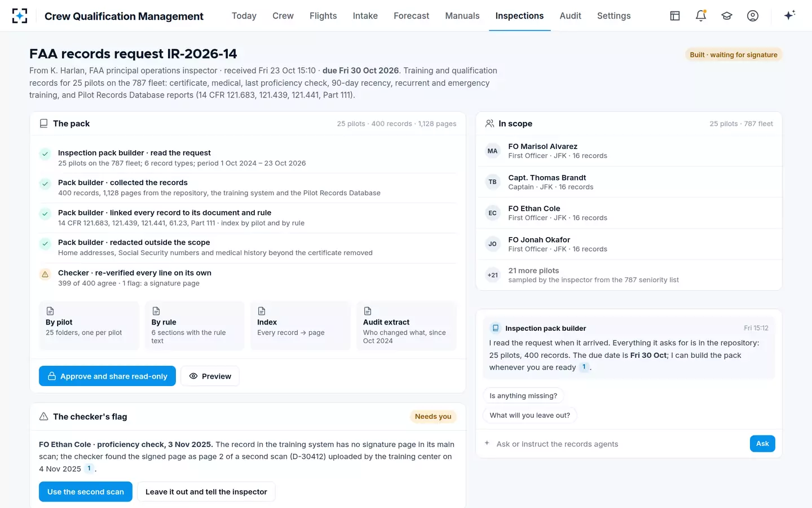812x508 pixels.
Task: Open the layout panel icon
Action: coord(675,16)
